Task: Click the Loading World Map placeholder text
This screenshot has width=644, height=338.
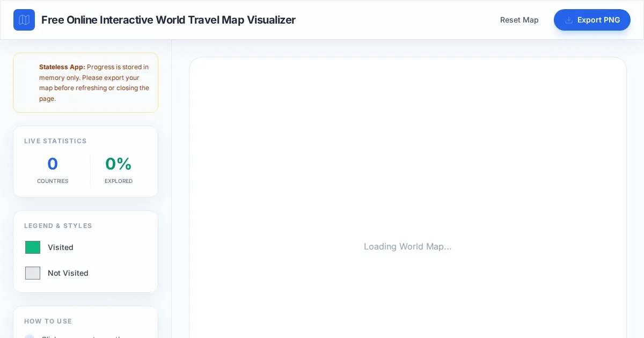Action: pos(407,246)
